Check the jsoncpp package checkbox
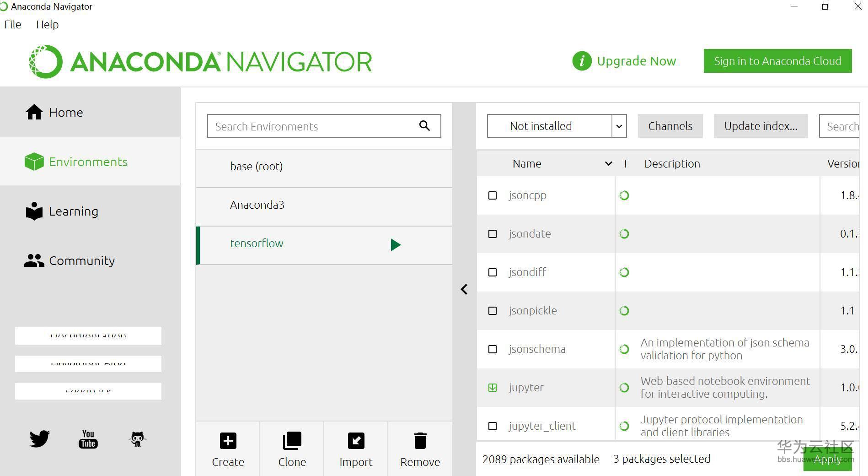Screen dimensions: 868x476 click(493, 195)
